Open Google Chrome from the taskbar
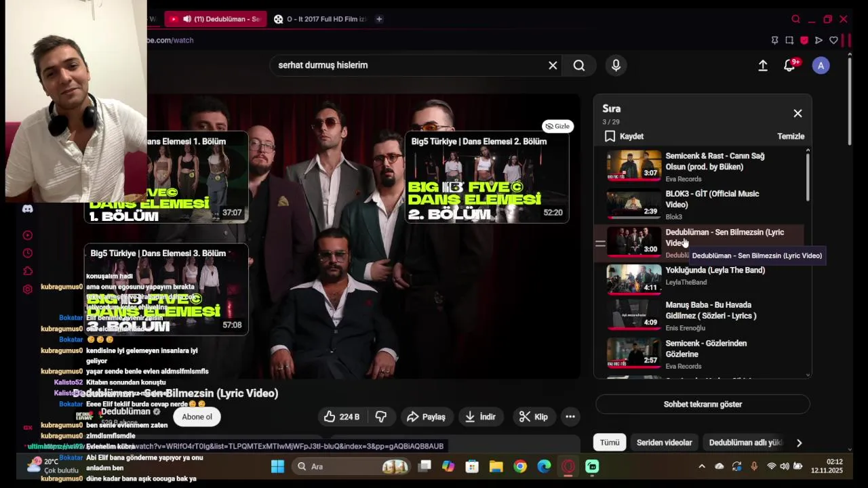The width and height of the screenshot is (868, 488). [x=520, y=466]
